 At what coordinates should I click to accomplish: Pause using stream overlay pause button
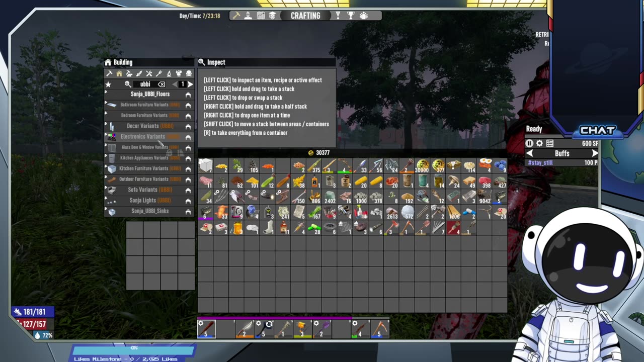tap(529, 143)
